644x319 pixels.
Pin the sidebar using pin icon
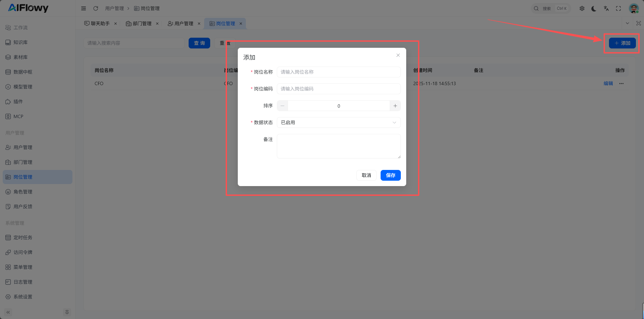(67, 312)
